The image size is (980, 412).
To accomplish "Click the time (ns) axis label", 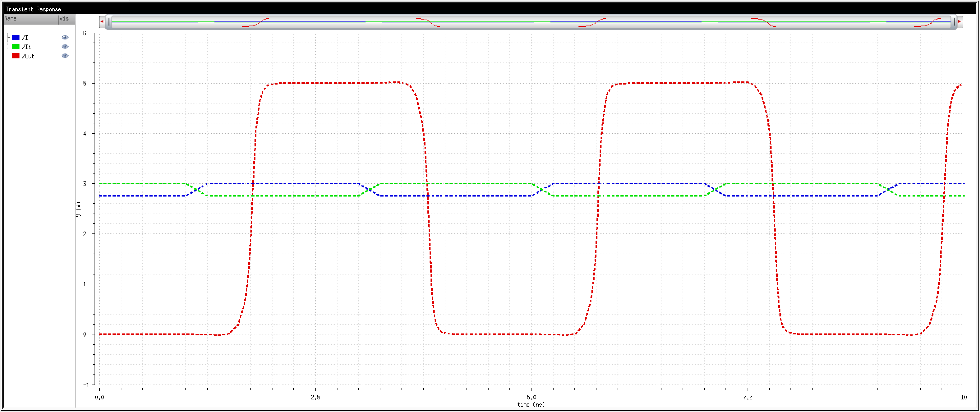I will point(531,405).
